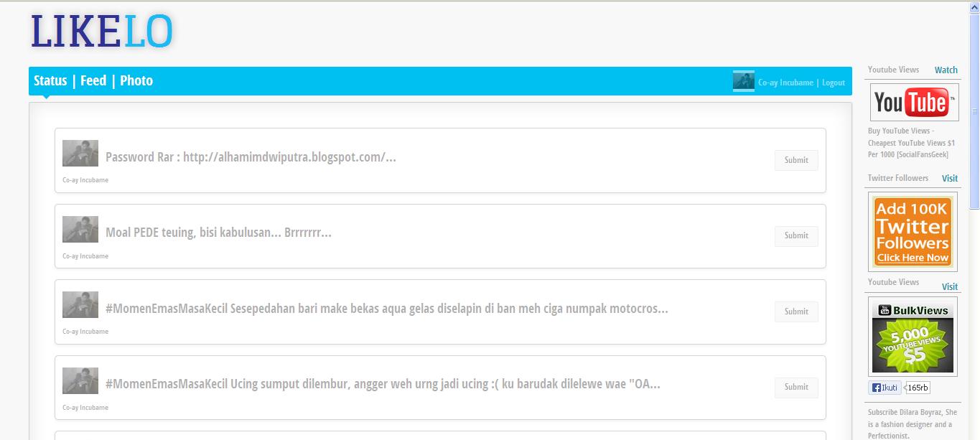
Task: Click the Logout link
Action: pyautogui.click(x=834, y=83)
